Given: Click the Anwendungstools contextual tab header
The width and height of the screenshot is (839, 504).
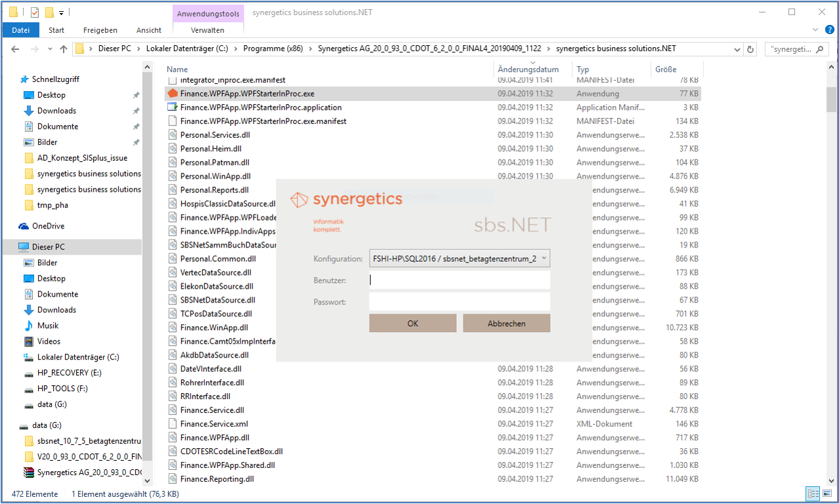Looking at the screenshot, I should click(208, 13).
